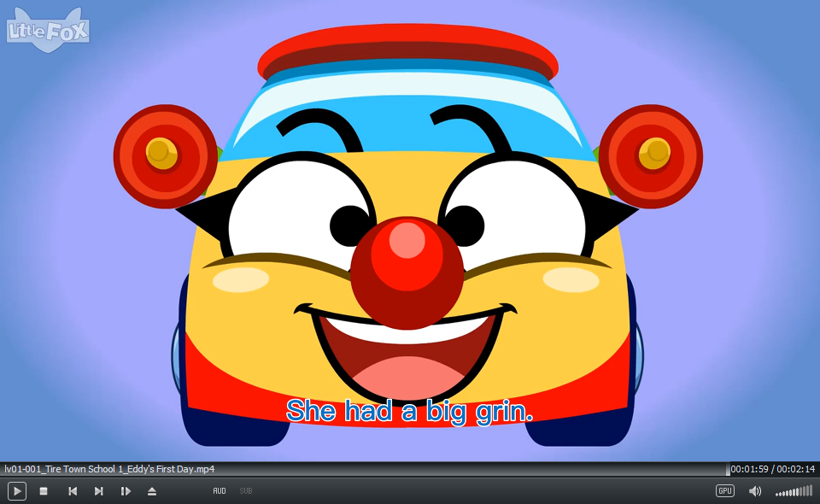Toggle GPU hardware acceleration
The height and width of the screenshot is (504, 820).
724,491
